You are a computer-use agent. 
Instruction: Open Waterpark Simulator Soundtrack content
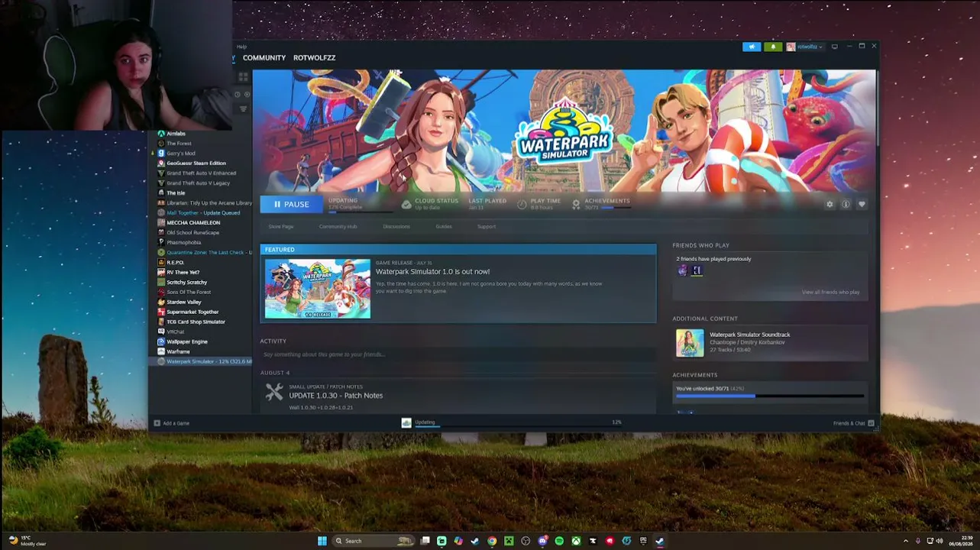771,343
